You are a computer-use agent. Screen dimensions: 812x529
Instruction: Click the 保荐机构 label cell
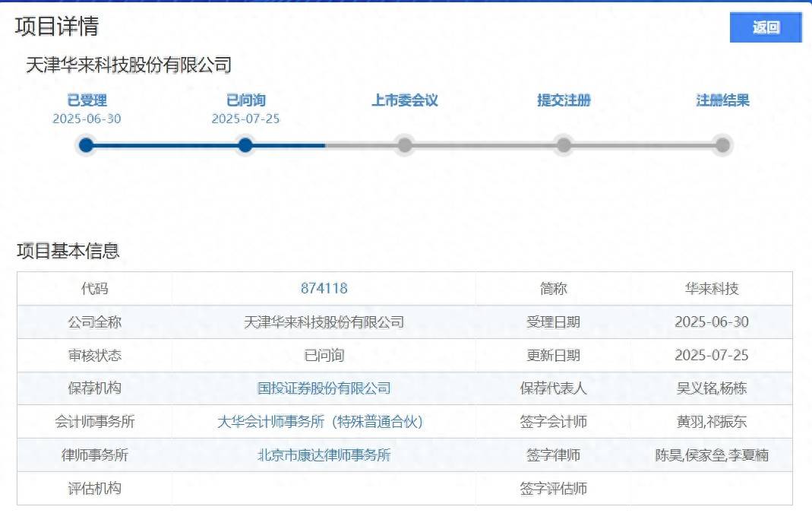tap(95, 388)
